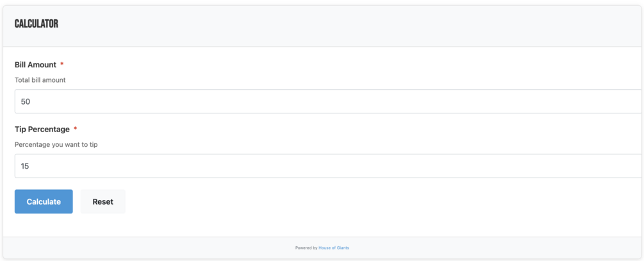Click red asterisk beside Tip Percentage
This screenshot has height=261, width=644.
click(x=75, y=129)
